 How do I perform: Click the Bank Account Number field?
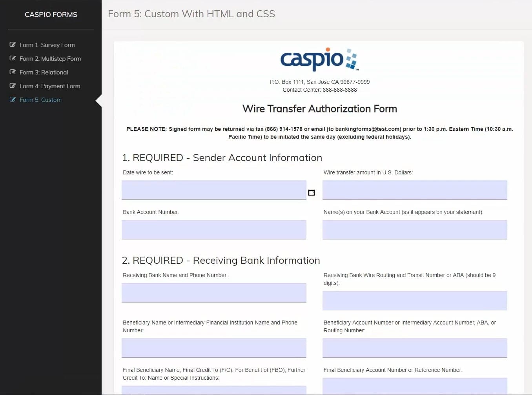(214, 230)
